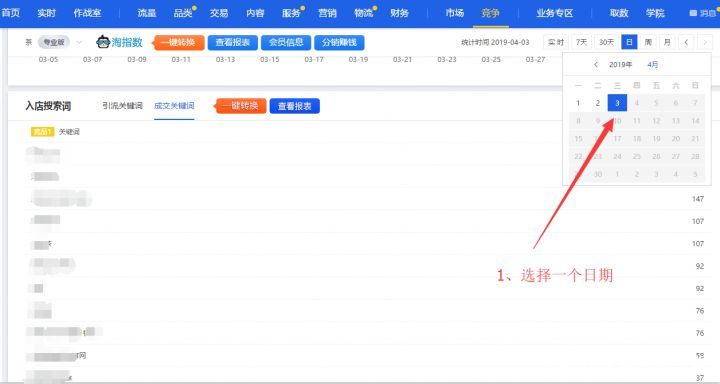Switch to 成交关键词 tab

(174, 106)
